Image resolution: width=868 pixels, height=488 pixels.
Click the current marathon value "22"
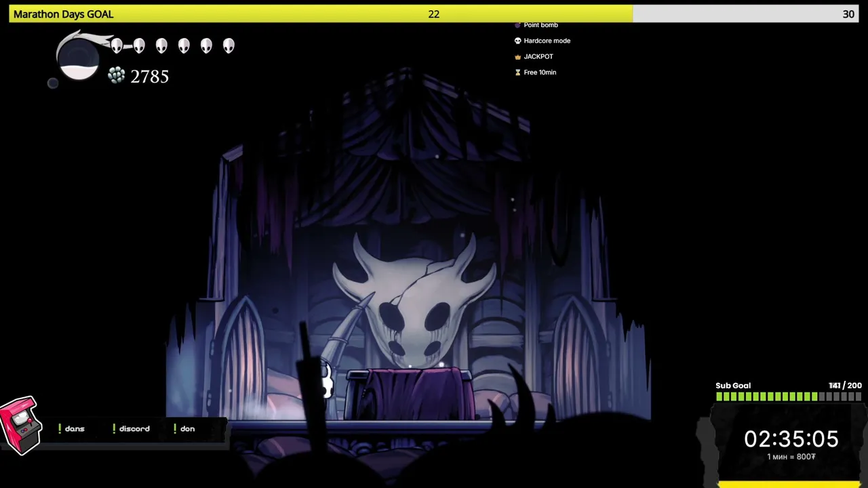tap(434, 14)
